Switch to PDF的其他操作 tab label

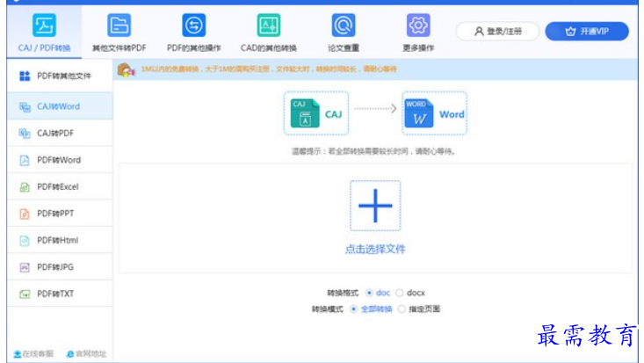point(194,48)
